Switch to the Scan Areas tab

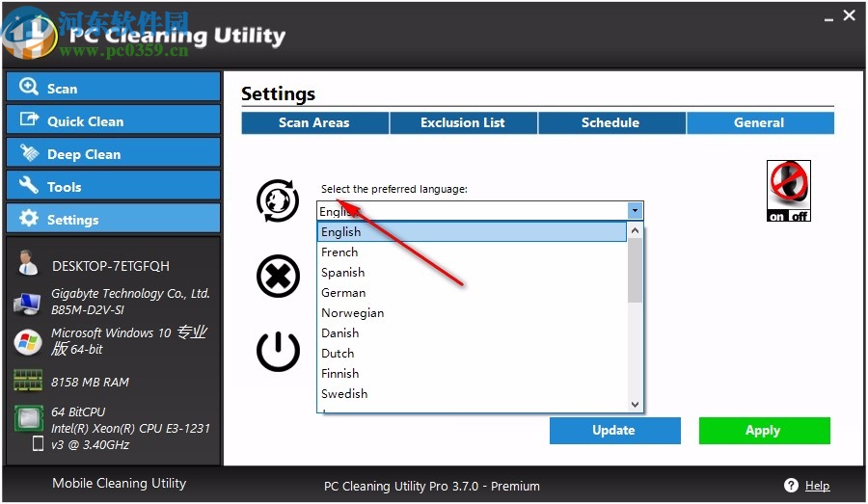[315, 122]
